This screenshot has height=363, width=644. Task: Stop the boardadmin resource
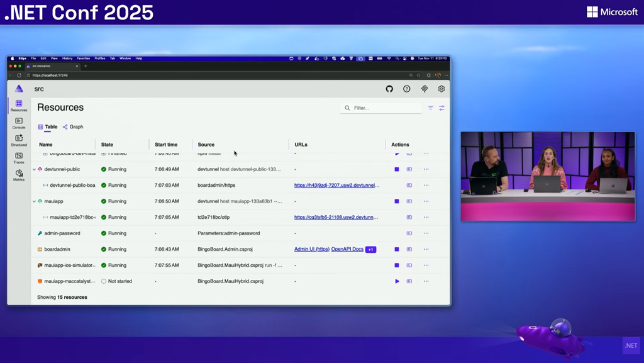tap(397, 249)
